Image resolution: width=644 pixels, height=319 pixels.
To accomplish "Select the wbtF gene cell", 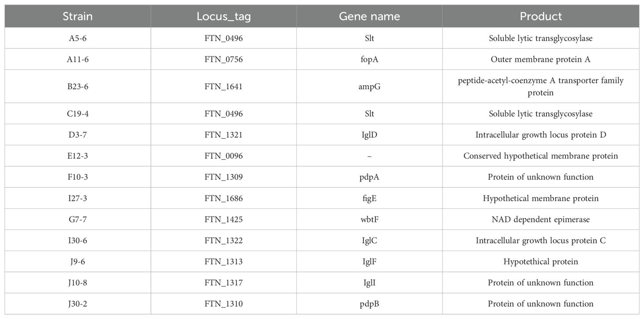I will 369,219.
